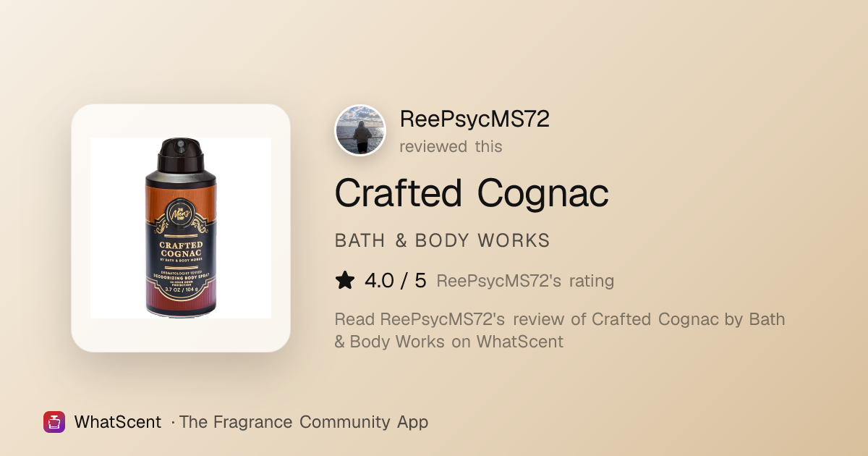Open the Bath & Body Works brand
The width and height of the screenshot is (868, 456).
tap(443, 241)
